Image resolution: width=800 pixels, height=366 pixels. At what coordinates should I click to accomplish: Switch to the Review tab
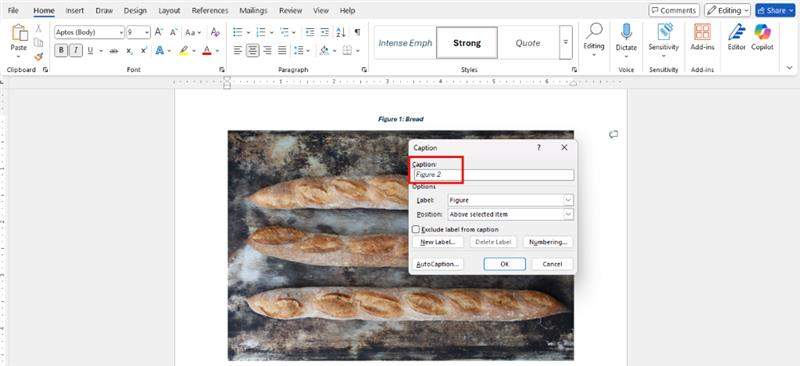pyautogui.click(x=290, y=10)
